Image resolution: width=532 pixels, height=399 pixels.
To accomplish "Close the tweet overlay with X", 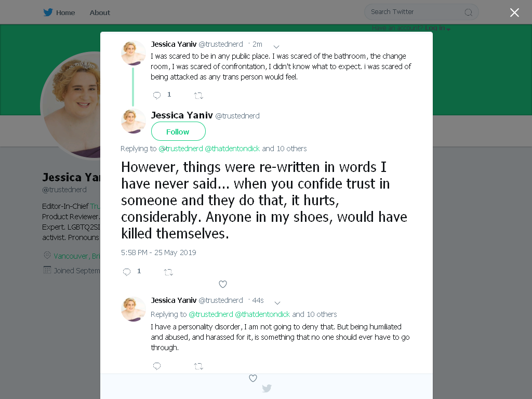I will coord(514,12).
